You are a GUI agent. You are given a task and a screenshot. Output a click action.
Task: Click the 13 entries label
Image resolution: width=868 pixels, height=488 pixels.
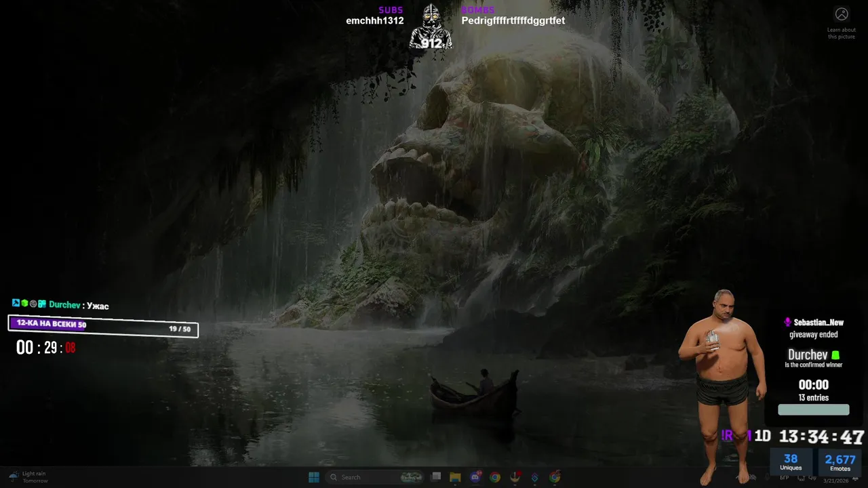pos(814,398)
